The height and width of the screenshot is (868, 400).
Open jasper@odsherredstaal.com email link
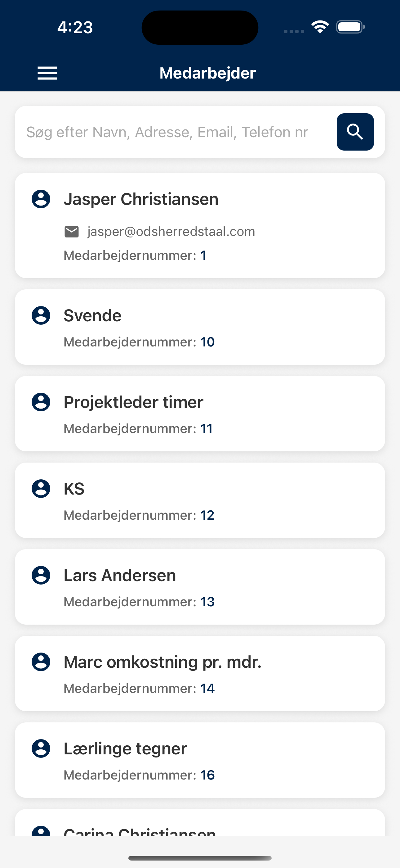pos(171,232)
